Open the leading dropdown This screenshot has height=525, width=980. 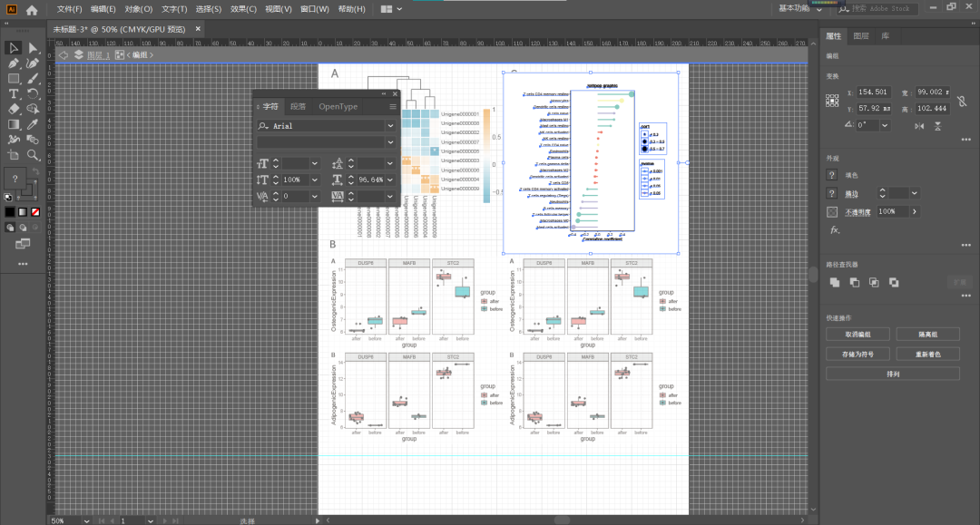pyautogui.click(x=390, y=163)
